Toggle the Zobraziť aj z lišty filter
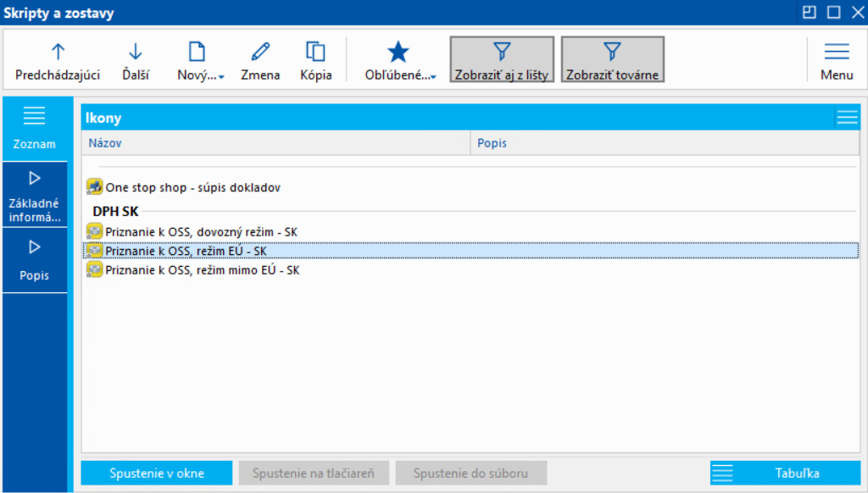 click(x=502, y=60)
